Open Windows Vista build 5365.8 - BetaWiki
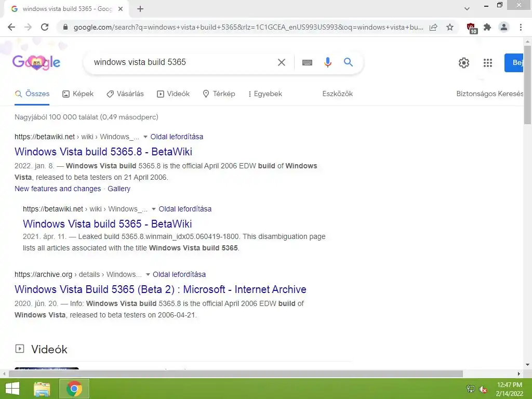 coord(103,152)
